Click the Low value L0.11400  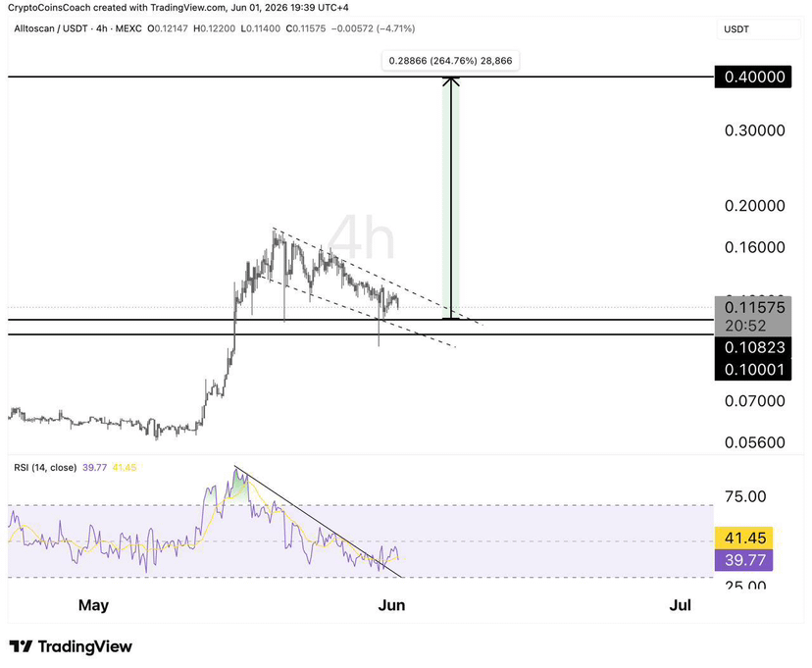(x=261, y=28)
